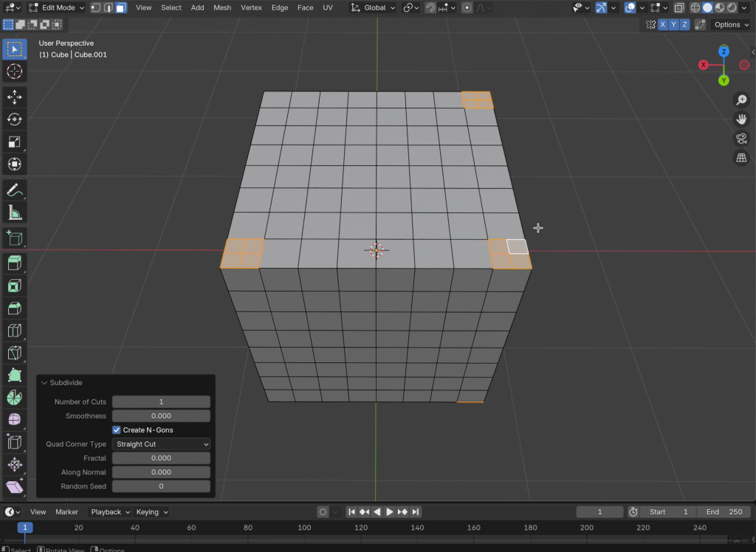Choose the Measure tool

click(14, 213)
